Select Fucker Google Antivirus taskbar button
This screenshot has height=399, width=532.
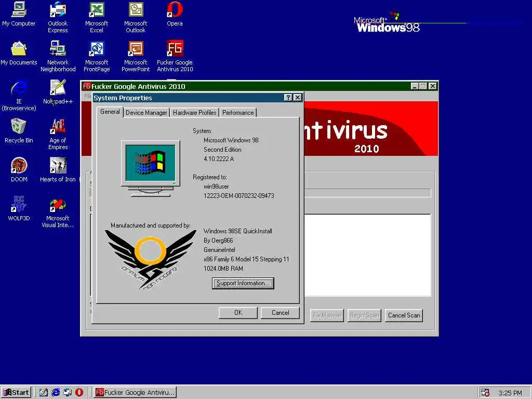pyautogui.click(x=135, y=393)
